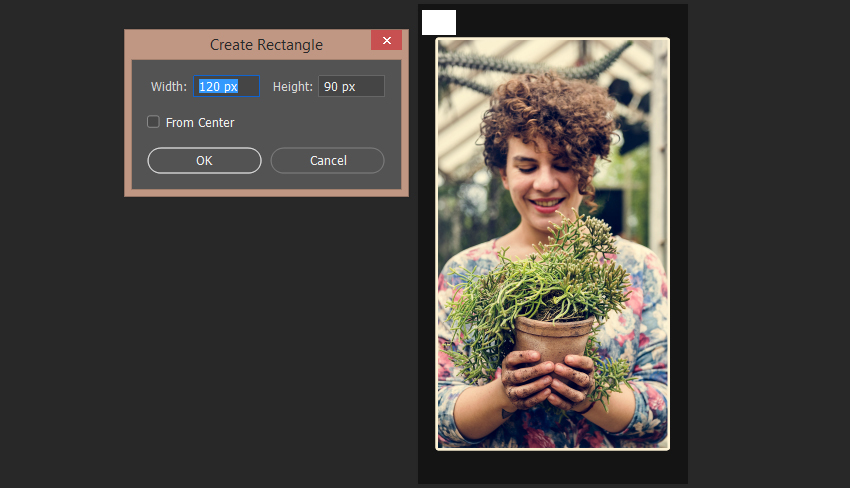Viewport: 850px width, 488px height.
Task: Dismiss the dialog with the Cancel button
Action: pos(327,160)
